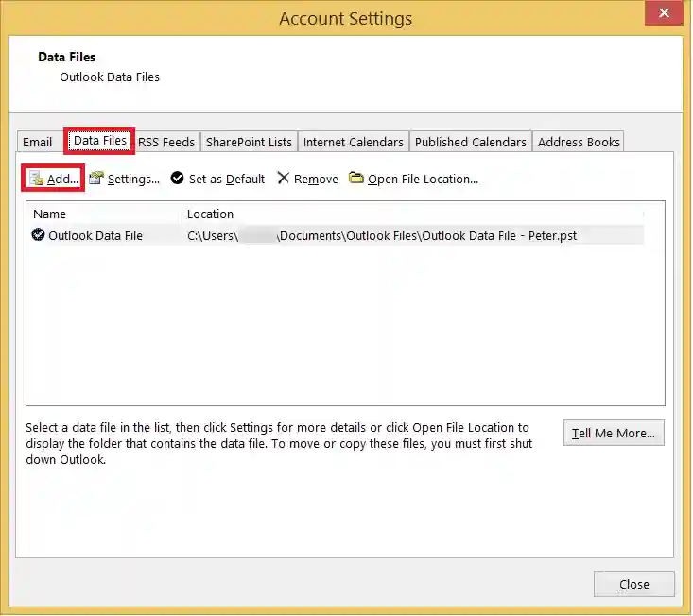Screen dimensions: 693x616
Task: Click Set as Default text
Action: [x=227, y=179]
